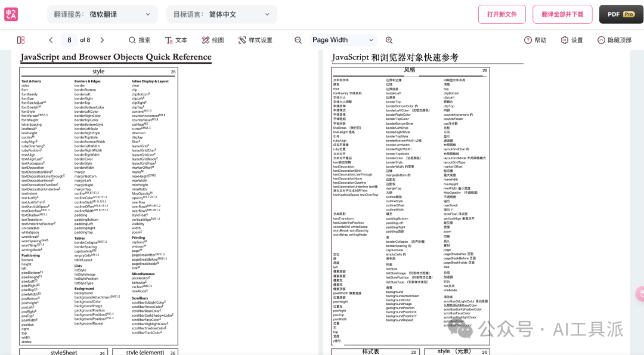
Task: Click the '风格' heading in the translated page
Action: point(410,70)
